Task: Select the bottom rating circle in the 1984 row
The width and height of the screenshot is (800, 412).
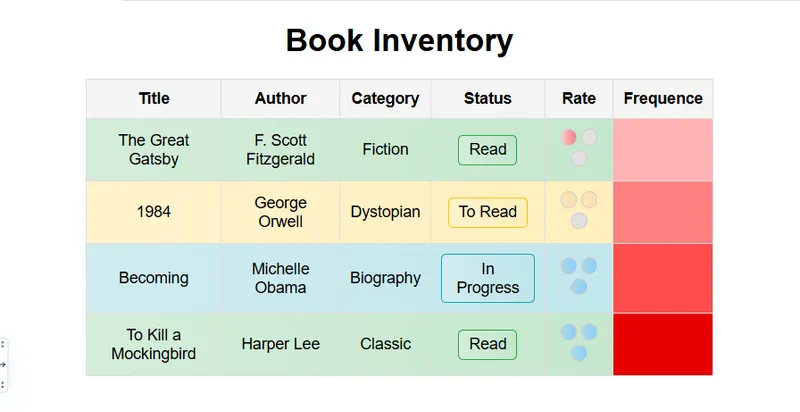Action: point(579,220)
